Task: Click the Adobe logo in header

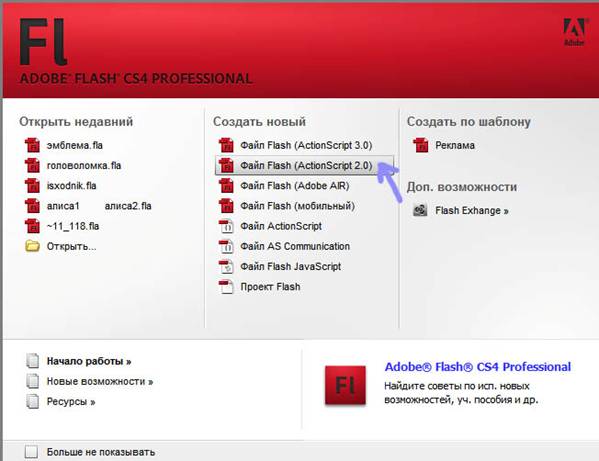Action: tap(574, 32)
